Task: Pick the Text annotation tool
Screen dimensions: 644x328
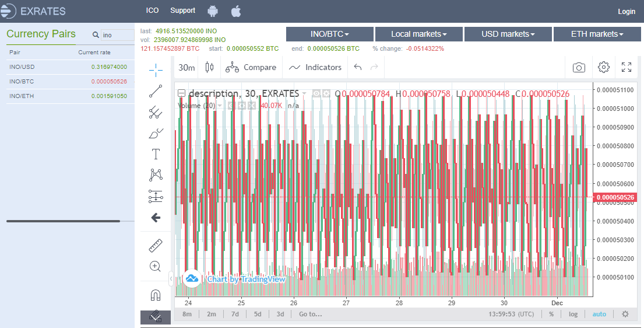Action: click(156, 154)
